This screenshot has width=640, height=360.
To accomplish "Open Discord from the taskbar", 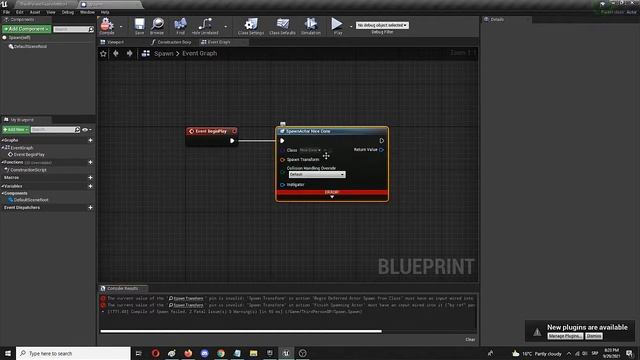I will coord(204,353).
